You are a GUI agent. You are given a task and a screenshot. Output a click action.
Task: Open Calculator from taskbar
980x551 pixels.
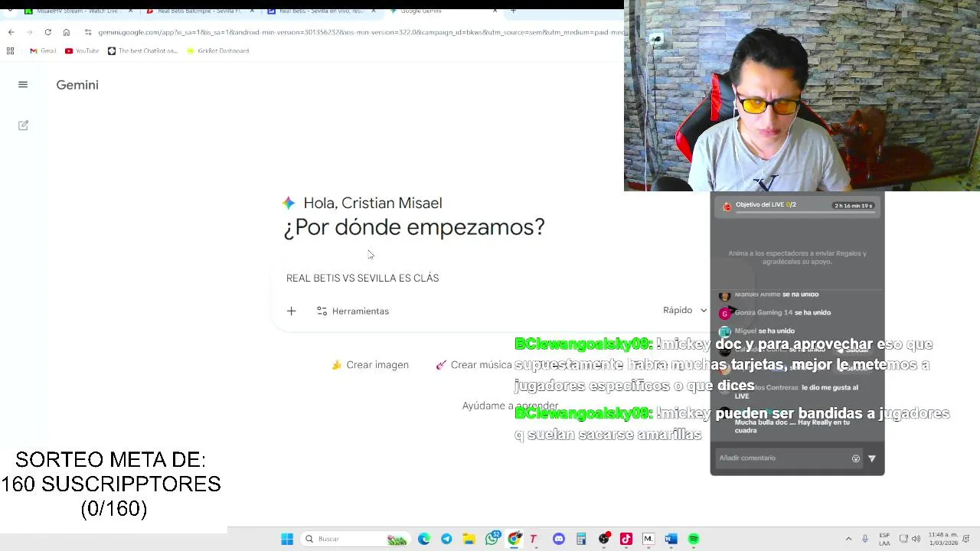click(581, 539)
